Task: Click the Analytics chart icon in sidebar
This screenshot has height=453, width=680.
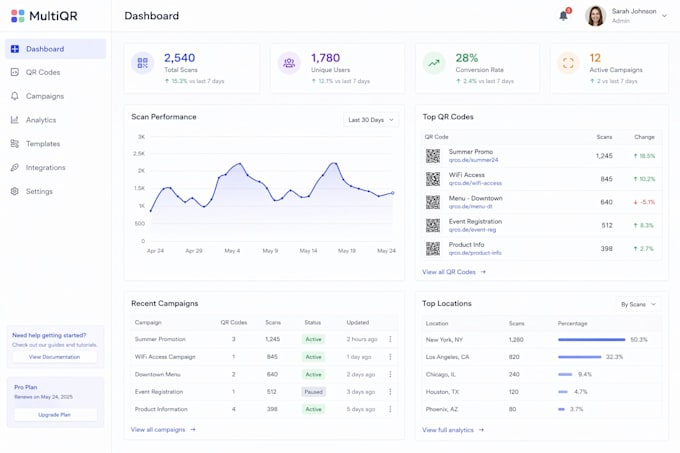Action: 15,120
